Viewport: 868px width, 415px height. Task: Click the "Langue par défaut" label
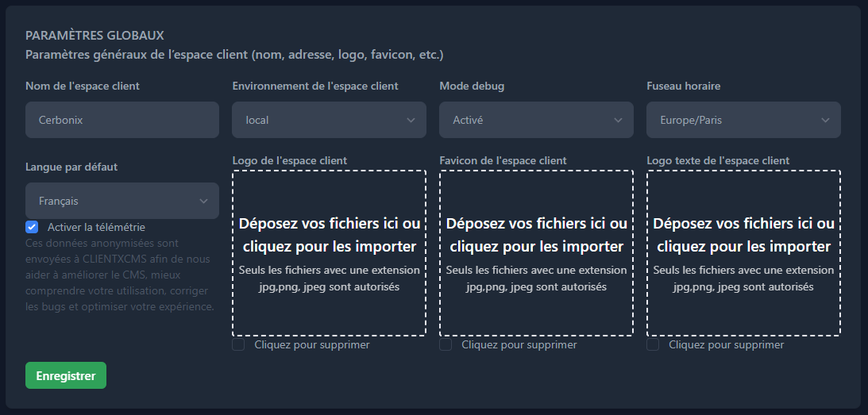point(71,167)
